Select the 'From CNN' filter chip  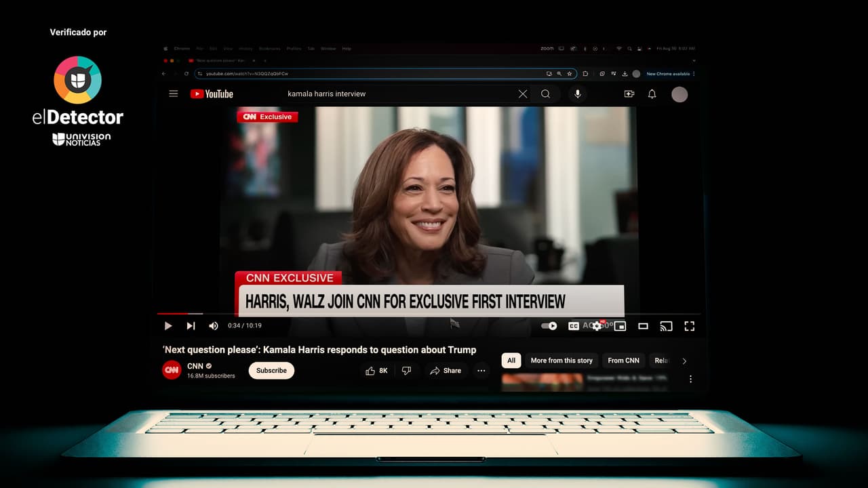623,361
